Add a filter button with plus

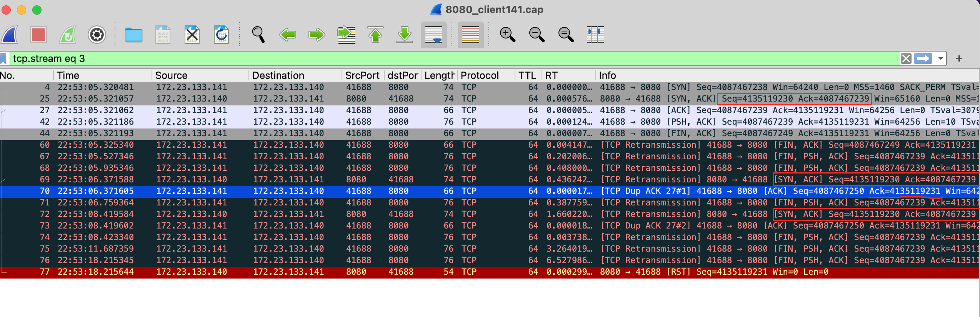(959, 59)
